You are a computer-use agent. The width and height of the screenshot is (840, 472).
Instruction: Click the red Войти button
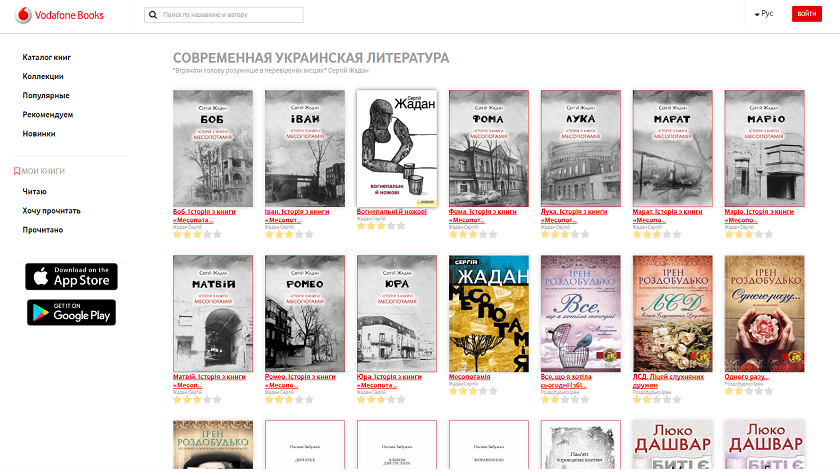806,14
